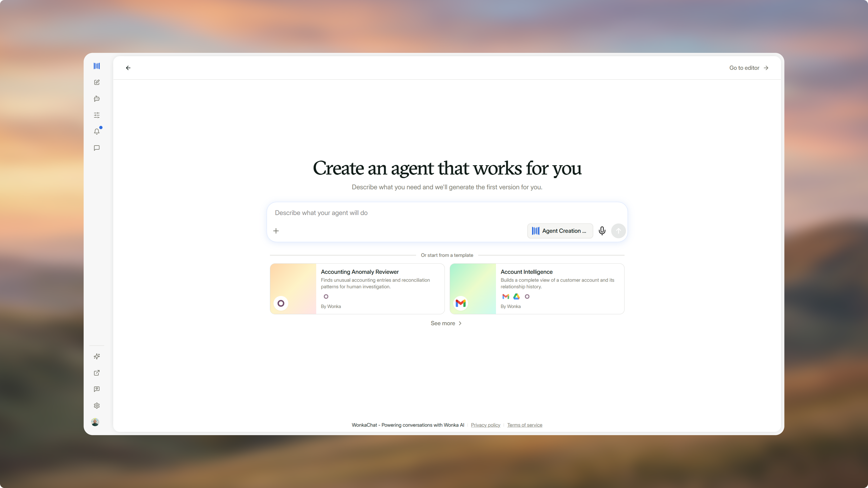This screenshot has width=868, height=488.
Task: Open the sliders configuration icon
Action: (97, 115)
